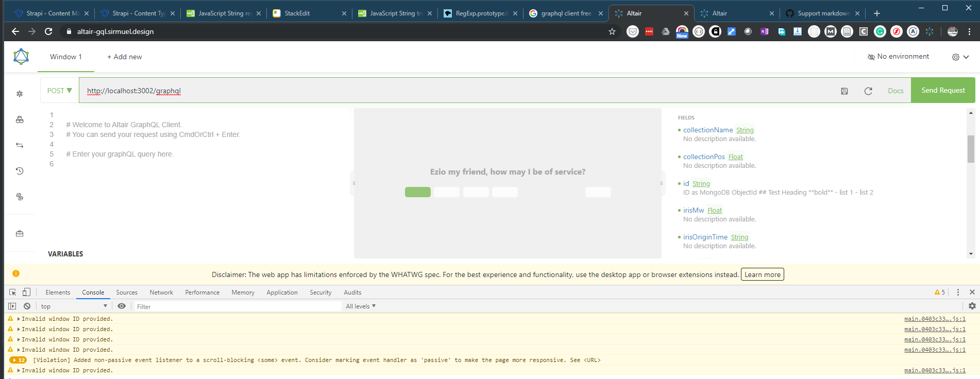Open the POST method dropdown
This screenshot has width=980, height=379.
pyautogui.click(x=60, y=91)
